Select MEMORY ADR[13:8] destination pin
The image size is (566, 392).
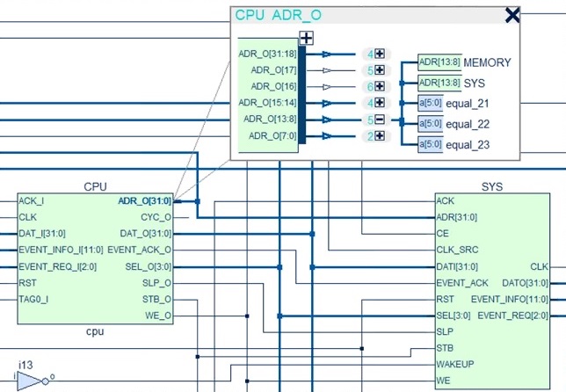point(439,62)
